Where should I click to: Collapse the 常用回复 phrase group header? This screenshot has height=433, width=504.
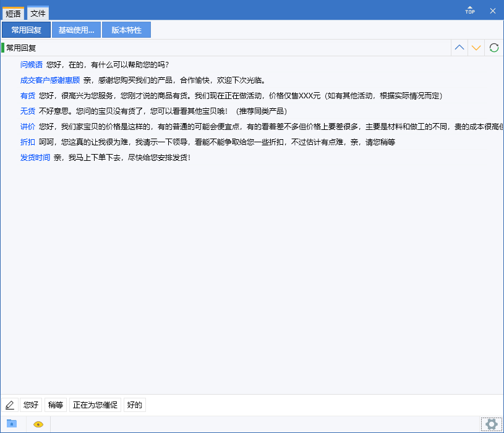point(22,47)
